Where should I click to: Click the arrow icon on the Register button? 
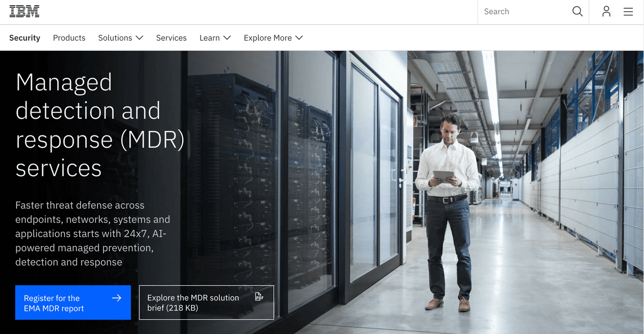(x=117, y=298)
